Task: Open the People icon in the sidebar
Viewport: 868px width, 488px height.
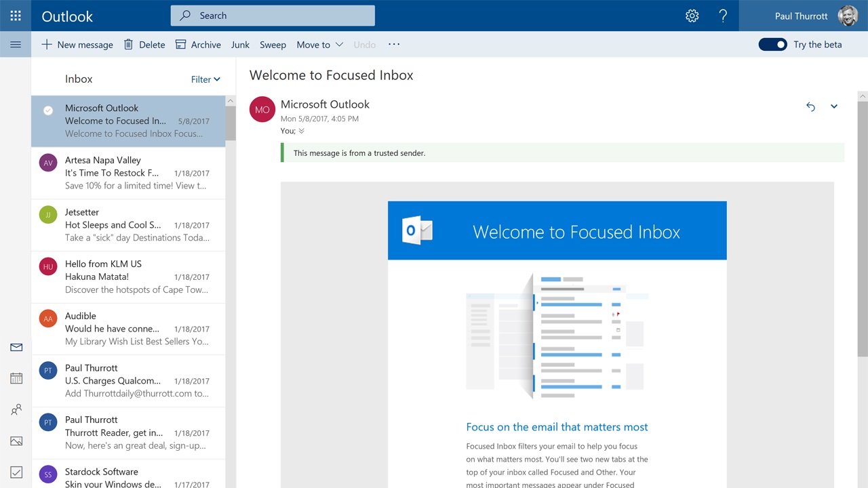Action: point(16,409)
